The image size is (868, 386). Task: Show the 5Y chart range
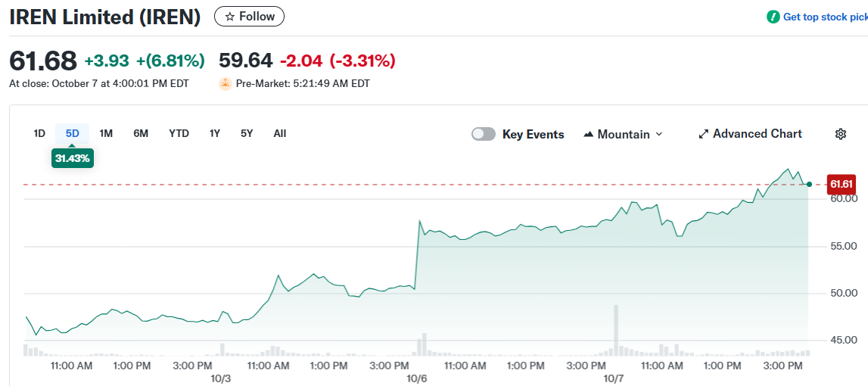247,134
